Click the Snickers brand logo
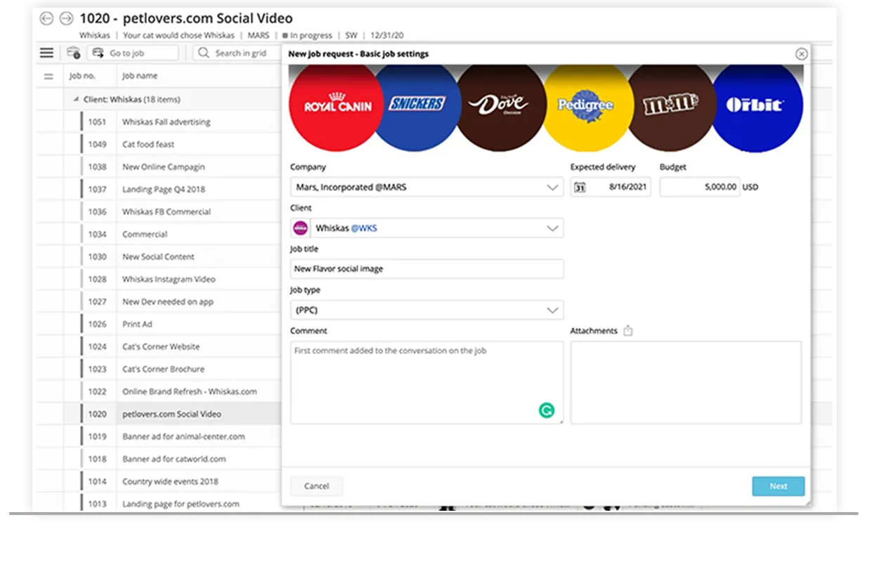The height and width of the screenshot is (588, 879). click(x=417, y=104)
